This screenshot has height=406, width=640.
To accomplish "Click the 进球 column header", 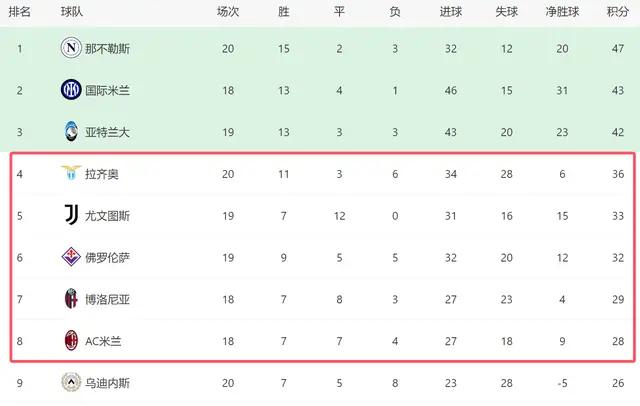I will click(x=450, y=12).
